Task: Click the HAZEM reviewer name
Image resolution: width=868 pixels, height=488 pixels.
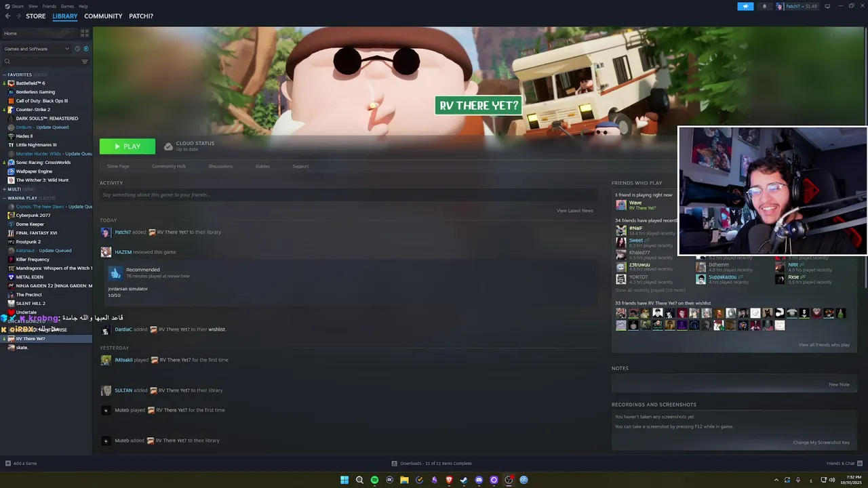Action: 123,252
